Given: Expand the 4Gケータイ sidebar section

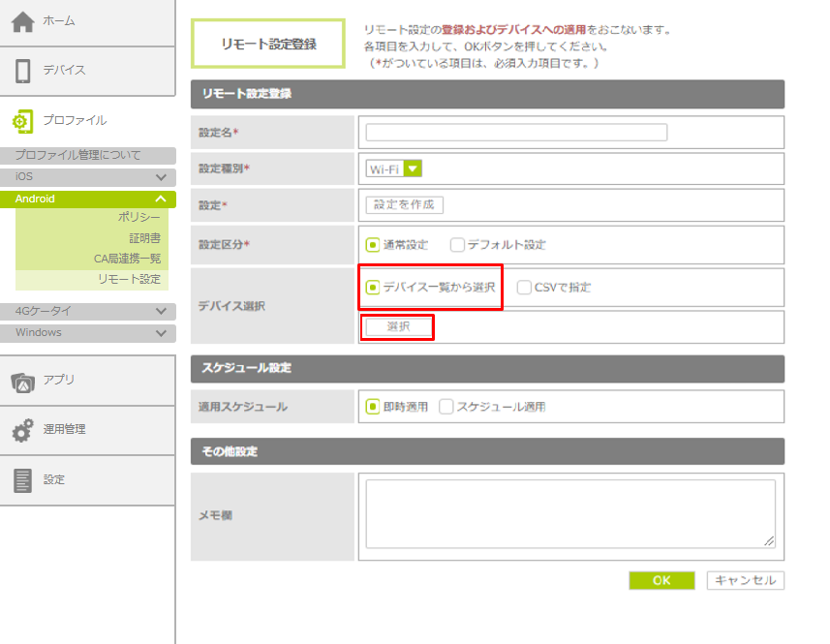Looking at the screenshot, I should pos(161,312).
